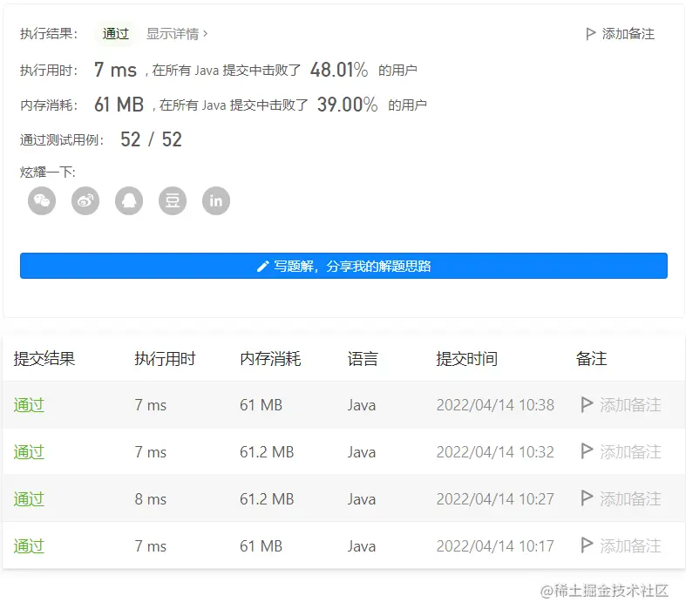Share result via Weibo icon
This screenshot has width=686, height=616.
(85, 201)
